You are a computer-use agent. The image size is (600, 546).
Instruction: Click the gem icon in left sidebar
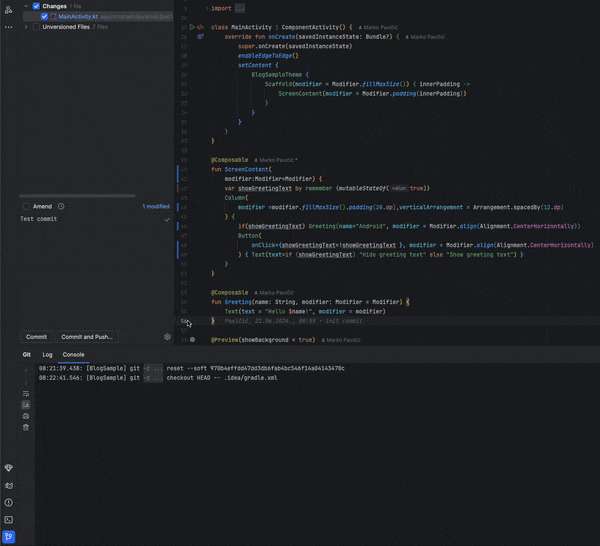coord(9,468)
